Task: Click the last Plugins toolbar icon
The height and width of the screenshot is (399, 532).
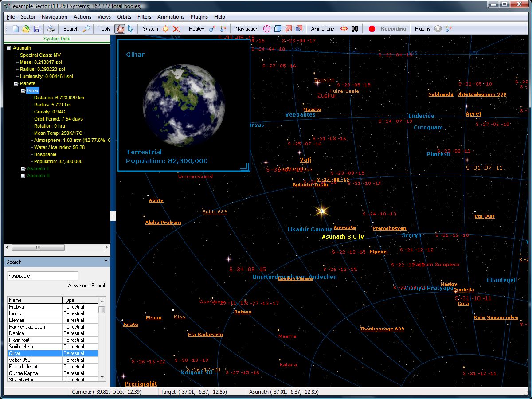Action: point(449,29)
